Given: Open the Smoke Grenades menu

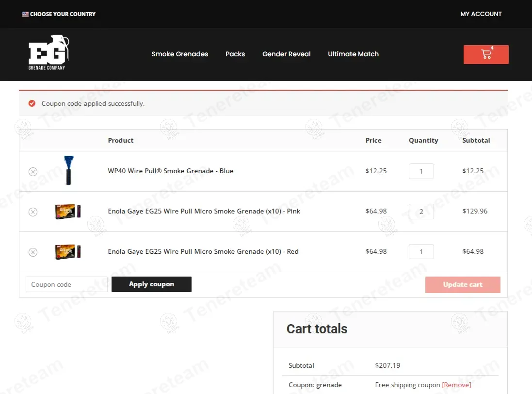Looking at the screenshot, I should pyautogui.click(x=179, y=54).
